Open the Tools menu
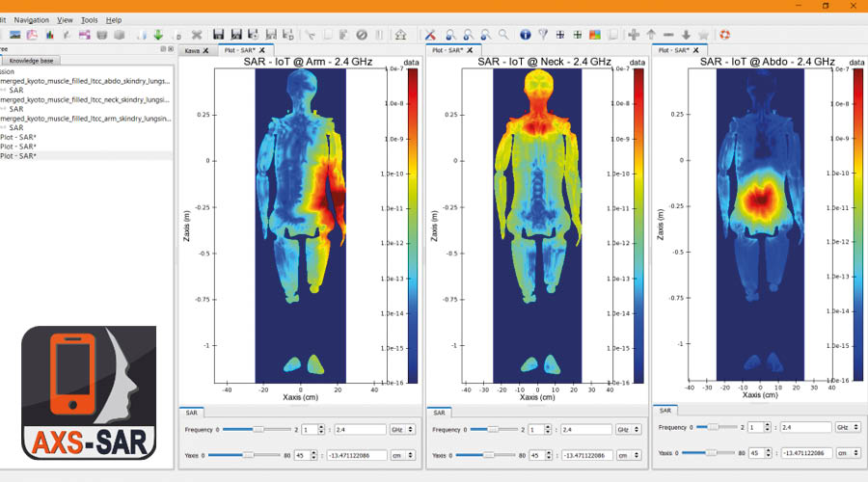868x482 pixels. coord(89,19)
